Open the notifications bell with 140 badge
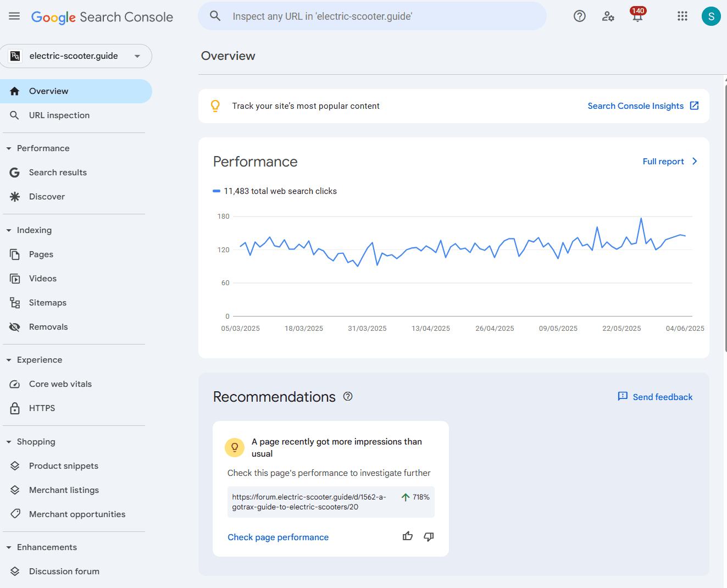This screenshot has width=727, height=588. pyautogui.click(x=637, y=16)
